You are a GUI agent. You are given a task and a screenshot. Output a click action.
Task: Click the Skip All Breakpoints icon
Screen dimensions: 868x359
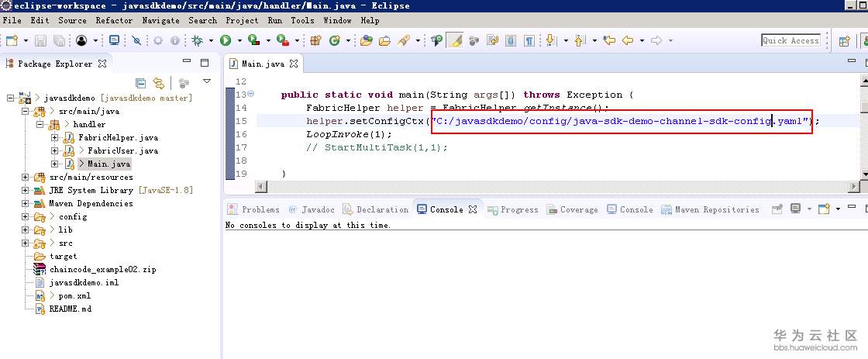136,40
